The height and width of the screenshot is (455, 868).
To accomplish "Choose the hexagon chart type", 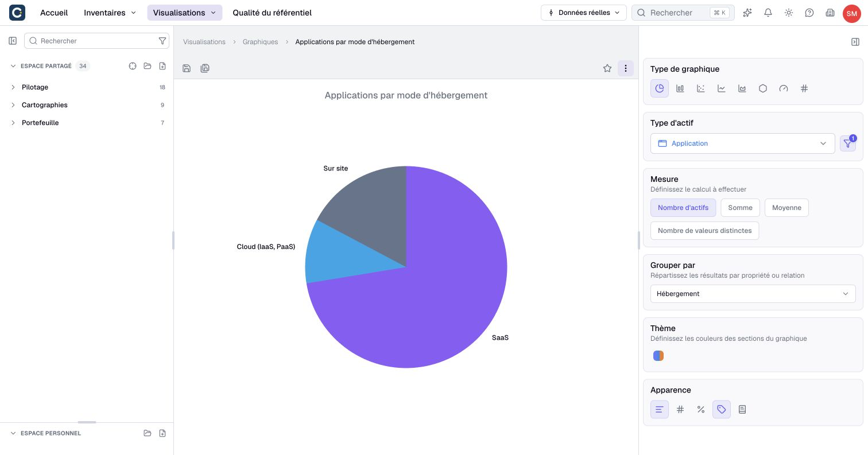I will point(763,88).
